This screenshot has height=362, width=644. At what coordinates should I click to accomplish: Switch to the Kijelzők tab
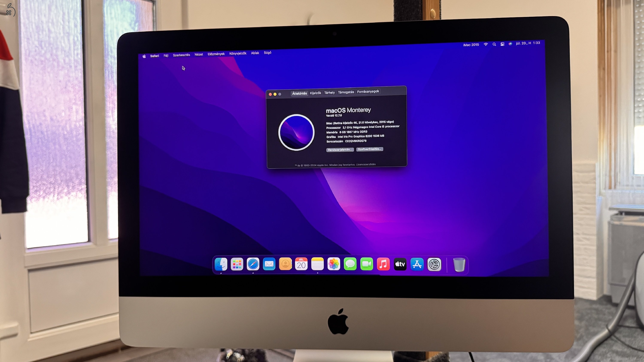tap(316, 93)
